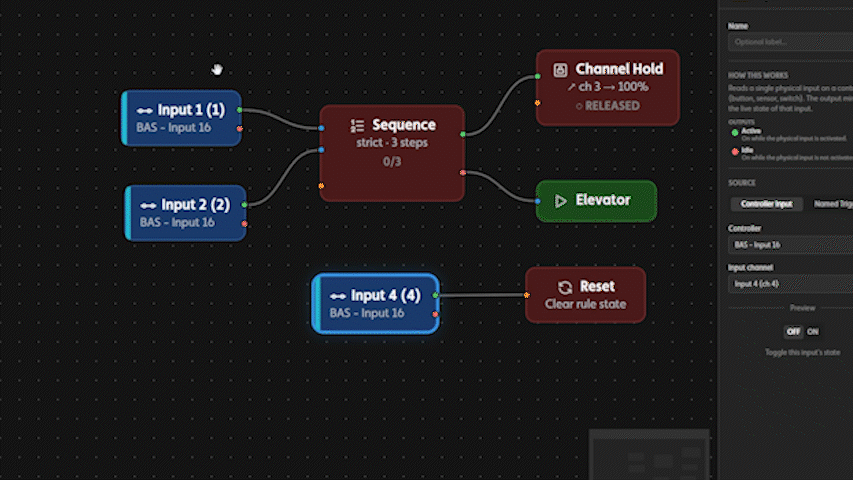Select Named Trigger source tab
The width and height of the screenshot is (854, 480).
[x=833, y=204]
